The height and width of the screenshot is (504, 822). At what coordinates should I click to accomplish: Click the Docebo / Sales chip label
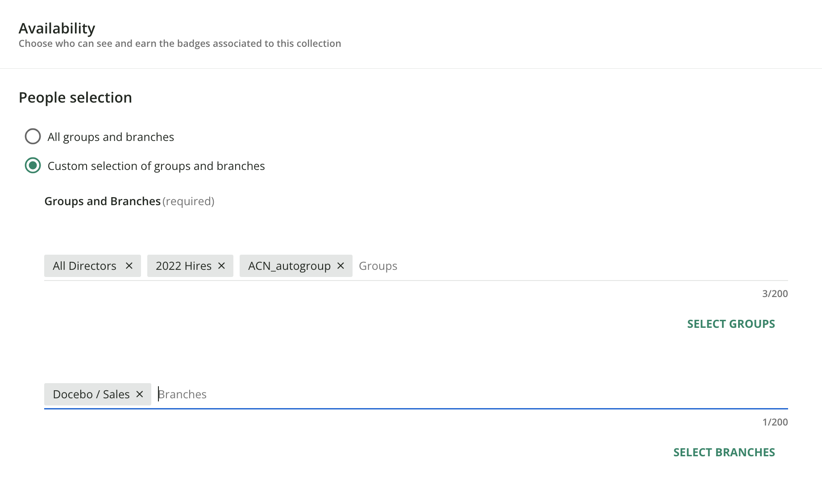tap(91, 394)
